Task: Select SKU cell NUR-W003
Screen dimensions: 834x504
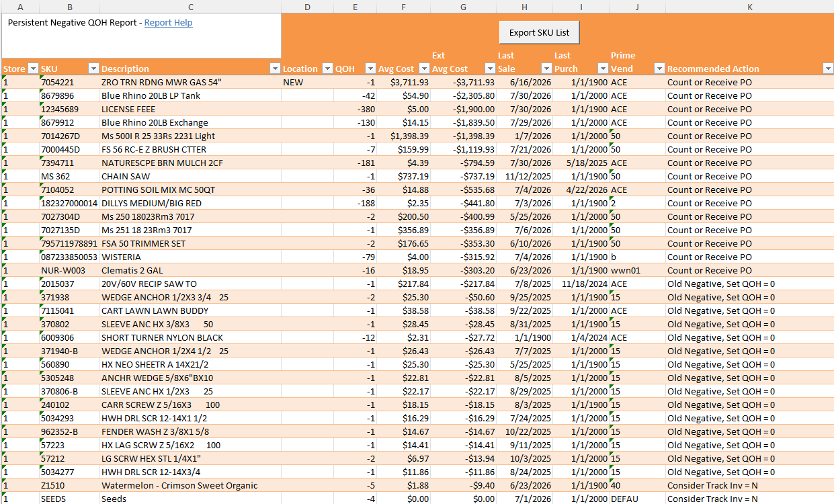Action: click(x=69, y=270)
